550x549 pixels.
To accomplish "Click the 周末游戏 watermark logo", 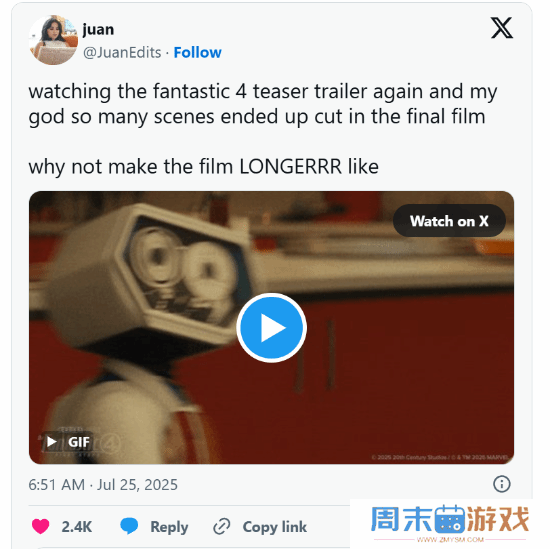I will click(x=450, y=522).
